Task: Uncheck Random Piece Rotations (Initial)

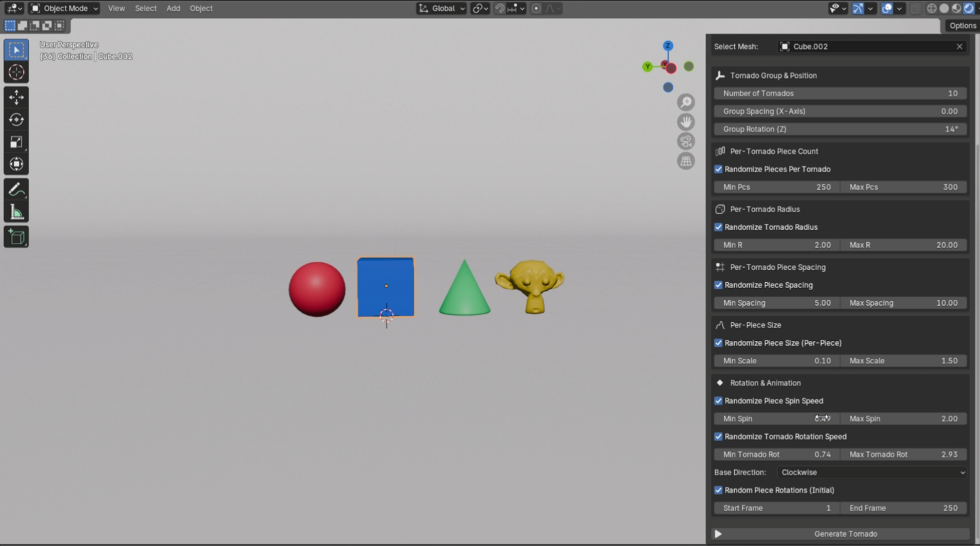Action: pyautogui.click(x=718, y=490)
